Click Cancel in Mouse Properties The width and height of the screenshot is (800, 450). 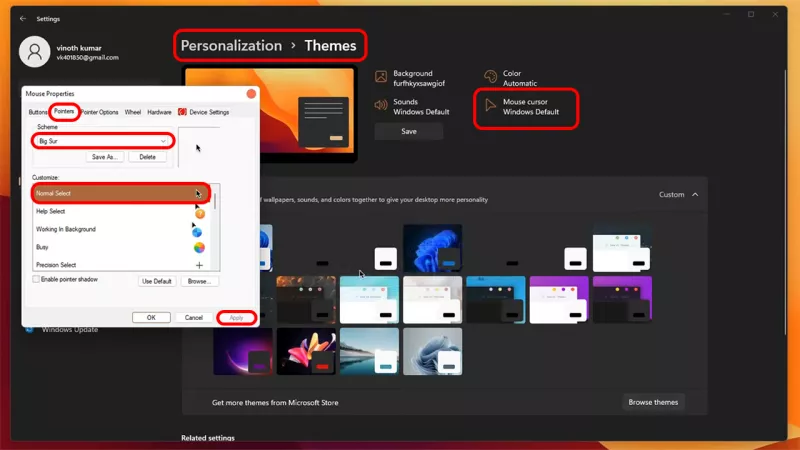coord(194,317)
